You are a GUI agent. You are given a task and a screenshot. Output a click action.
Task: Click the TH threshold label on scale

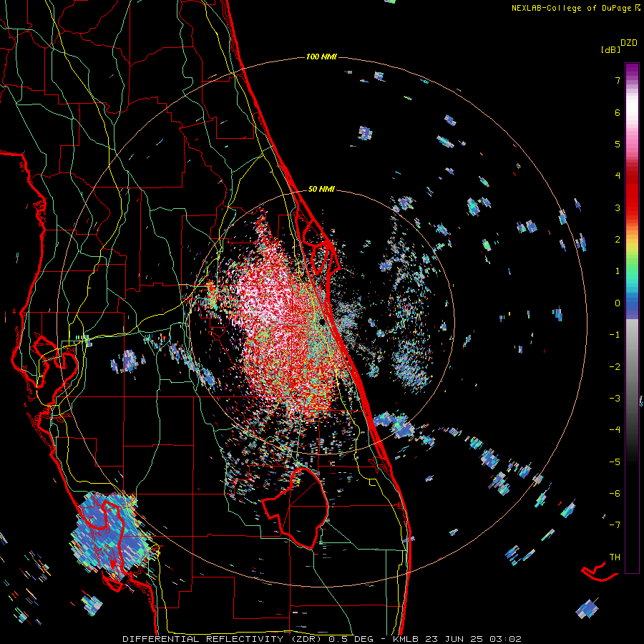pyautogui.click(x=615, y=557)
